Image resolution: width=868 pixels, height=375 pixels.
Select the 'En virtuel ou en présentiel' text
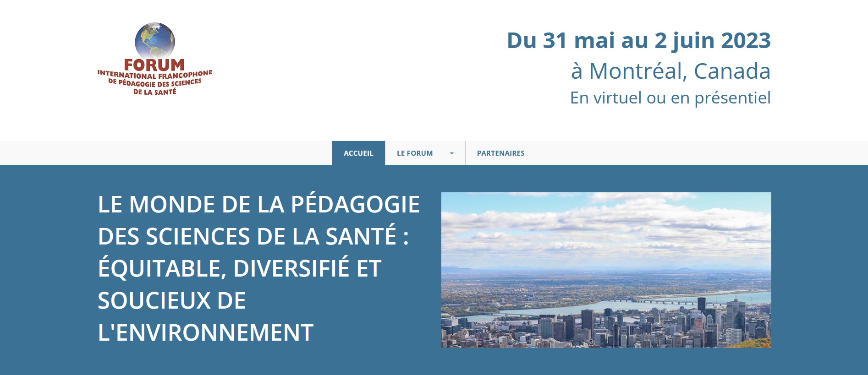click(x=670, y=98)
